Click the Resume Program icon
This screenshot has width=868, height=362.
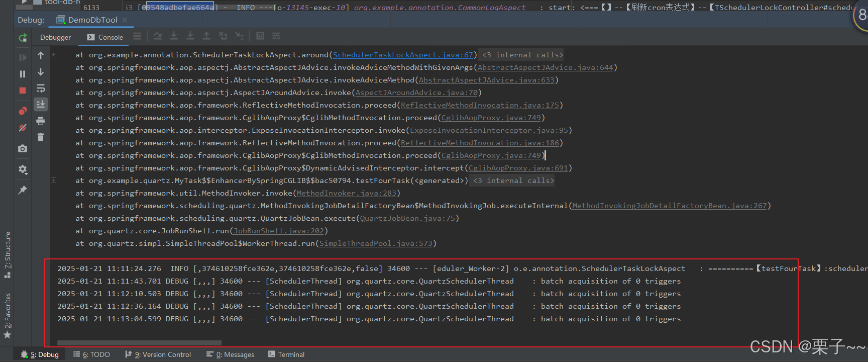click(x=23, y=57)
